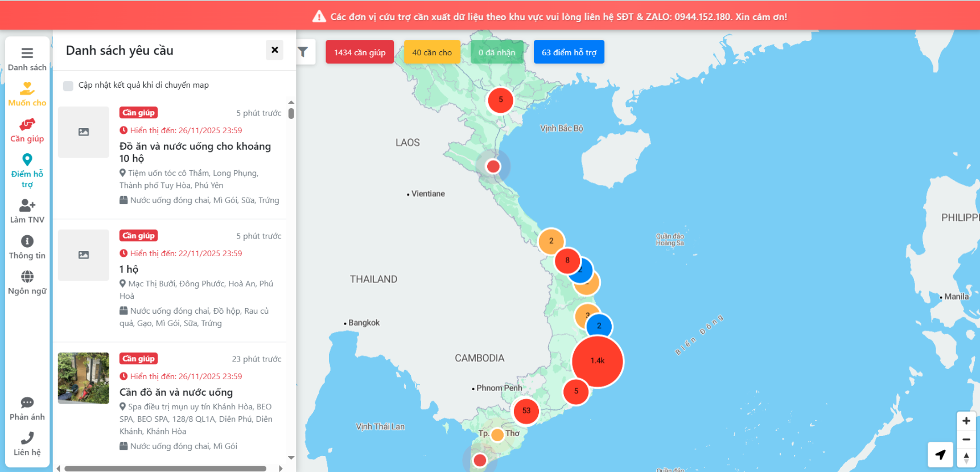The width and height of the screenshot is (980, 472).
Task: Click the Mạc Thị Bưởi, Đông Phước address
Action: point(197,290)
